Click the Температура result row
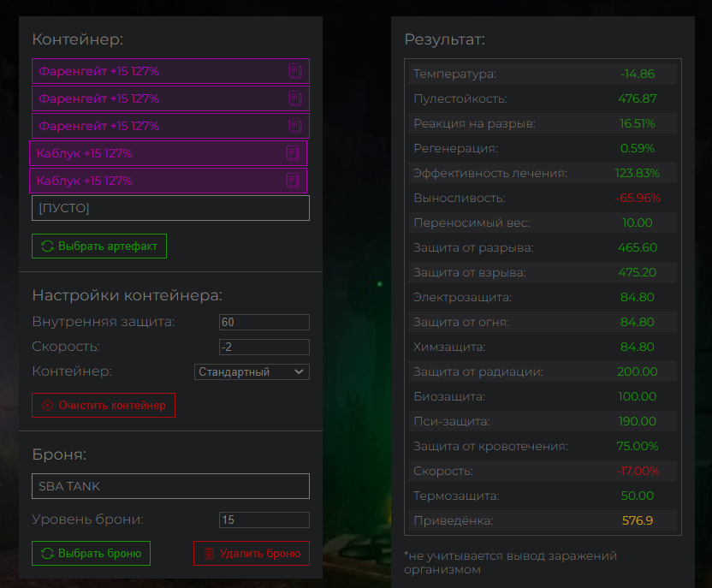Image resolution: width=712 pixels, height=588 pixels. [543, 74]
